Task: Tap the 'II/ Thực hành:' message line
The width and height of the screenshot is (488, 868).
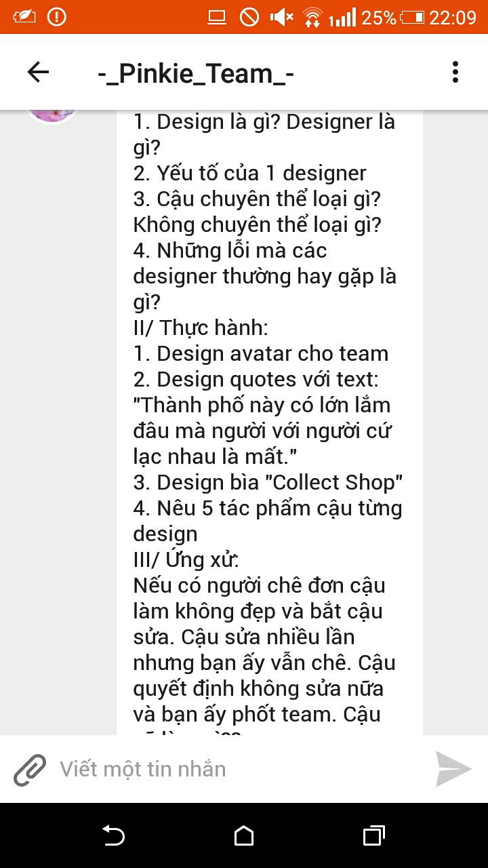Action: 201,328
